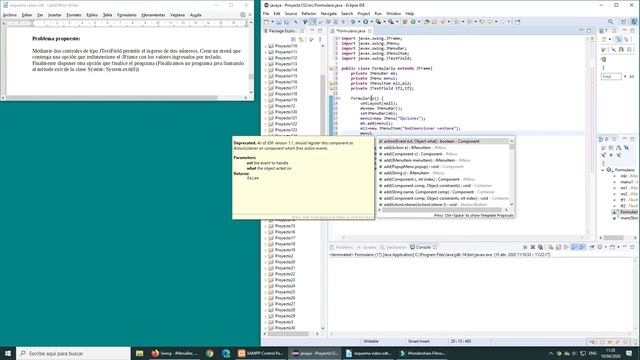The image size is (640, 360).
Task: Click Collapse All in Package Explorer
Action: coord(293,39)
